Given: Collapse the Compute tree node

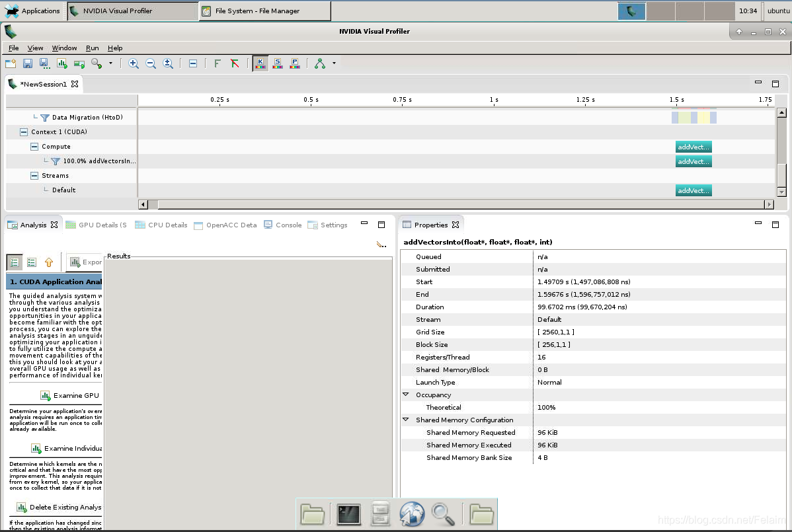Looking at the screenshot, I should (x=34, y=146).
